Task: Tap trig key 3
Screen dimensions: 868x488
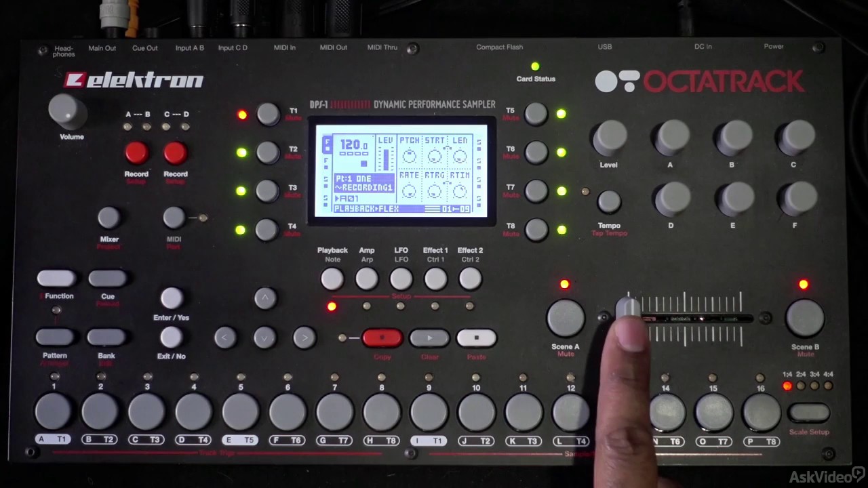Action: point(147,411)
